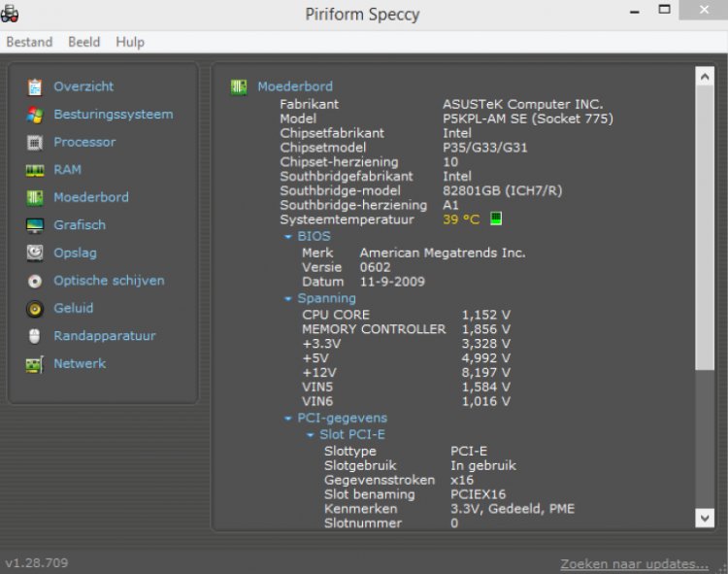728x574 pixels.
Task: Click the Slotgebruik In gebruik value
Action: click(482, 465)
